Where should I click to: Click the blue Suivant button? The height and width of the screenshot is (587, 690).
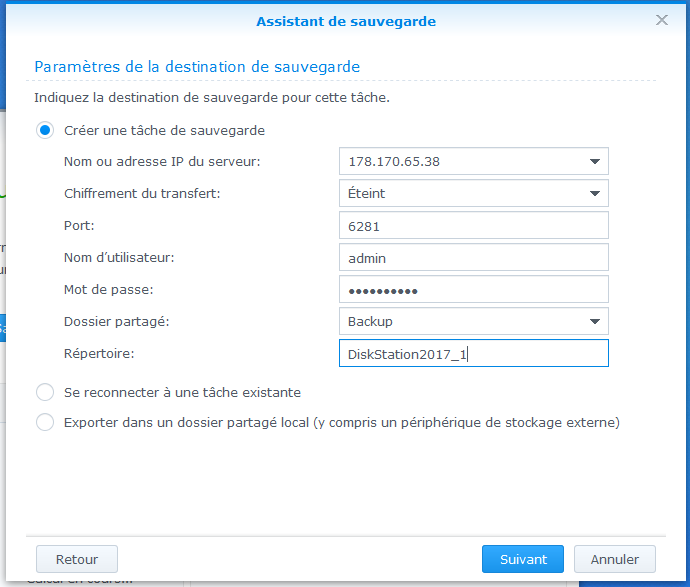pyautogui.click(x=522, y=559)
